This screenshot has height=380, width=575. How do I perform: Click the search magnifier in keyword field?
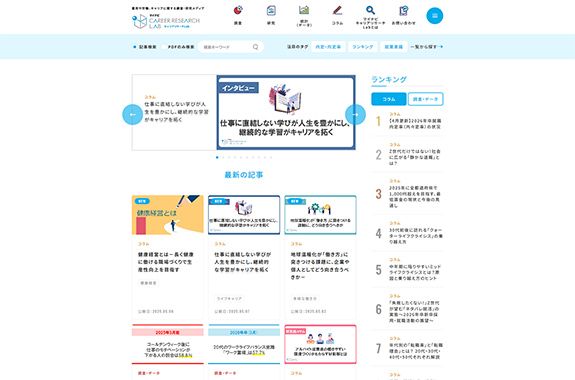coord(256,47)
